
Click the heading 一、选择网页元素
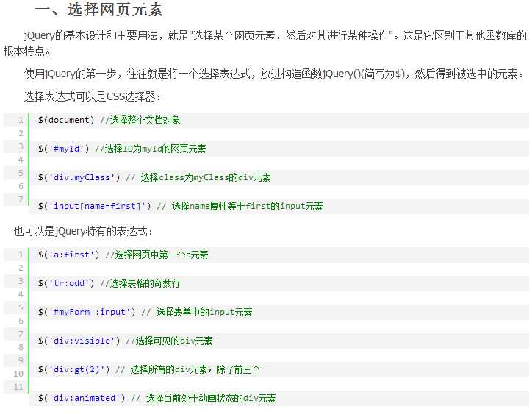[x=99, y=10]
